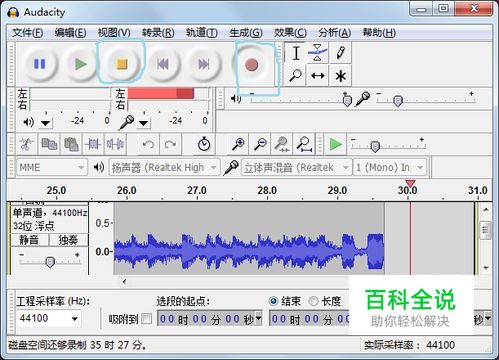The width and height of the screenshot is (499, 360).
Task: Click the blue audio waveform clip
Action: pos(249,252)
